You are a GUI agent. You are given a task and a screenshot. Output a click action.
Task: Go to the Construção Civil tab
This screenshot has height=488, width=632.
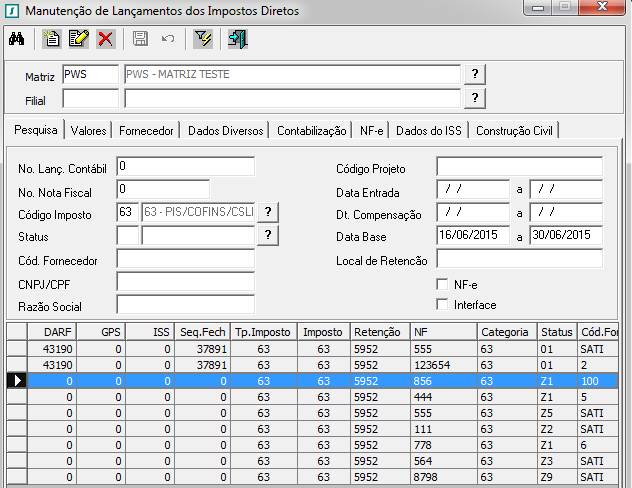(x=515, y=131)
